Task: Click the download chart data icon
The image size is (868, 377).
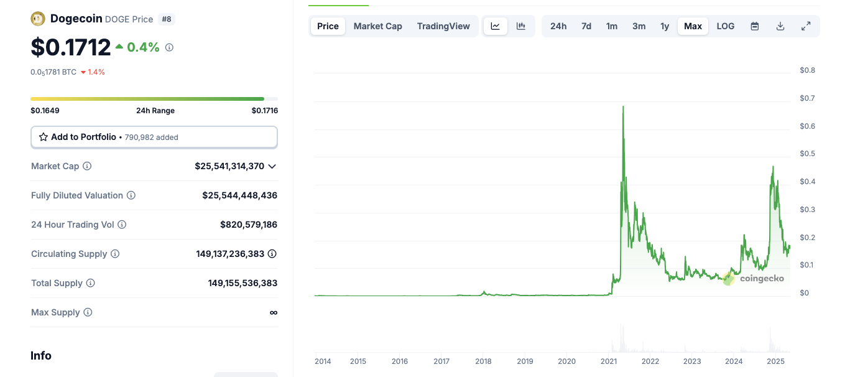Action: (x=780, y=26)
